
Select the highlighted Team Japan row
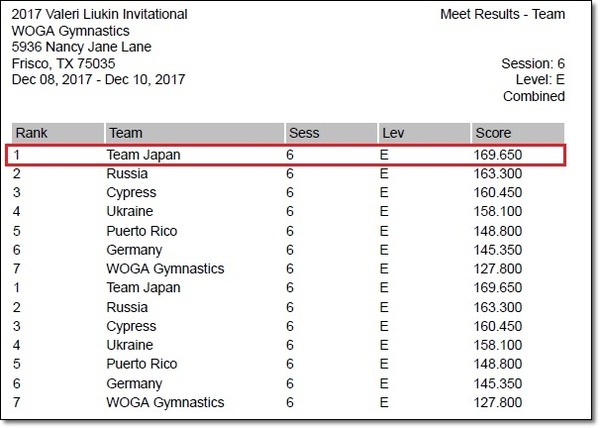[x=286, y=155]
